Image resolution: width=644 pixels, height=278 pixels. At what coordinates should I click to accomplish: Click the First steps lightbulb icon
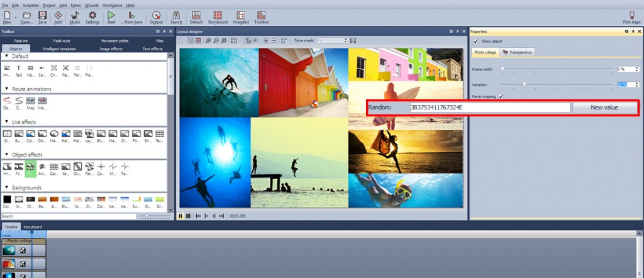click(x=631, y=16)
